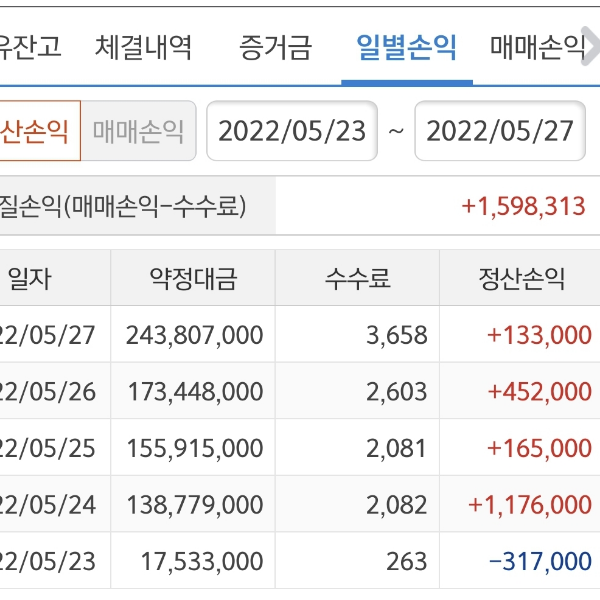Click the 수수료 column header
600x600 pixels.
pyautogui.click(x=357, y=279)
